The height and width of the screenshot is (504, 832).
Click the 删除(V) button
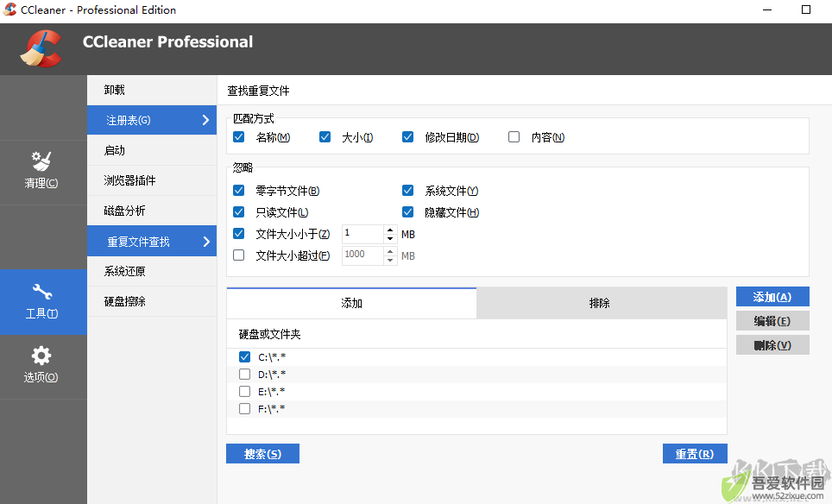click(x=772, y=345)
